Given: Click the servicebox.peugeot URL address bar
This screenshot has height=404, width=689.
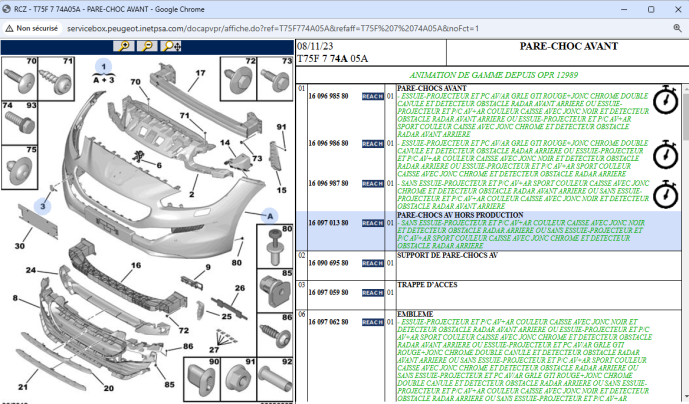Looking at the screenshot, I should 272,29.
